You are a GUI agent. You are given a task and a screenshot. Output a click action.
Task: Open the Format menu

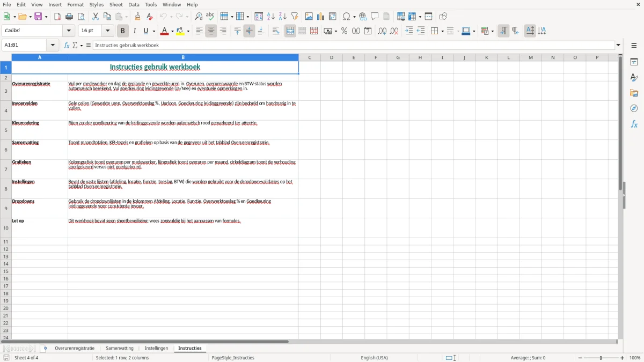76,4
